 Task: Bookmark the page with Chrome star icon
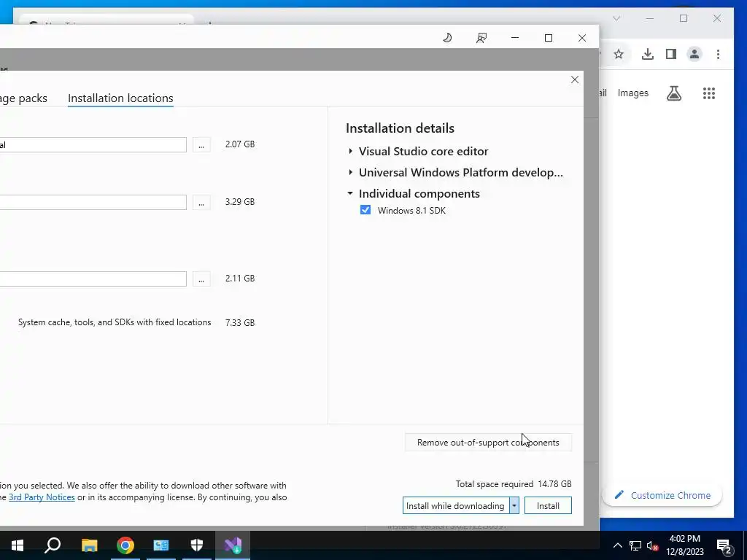click(x=619, y=54)
